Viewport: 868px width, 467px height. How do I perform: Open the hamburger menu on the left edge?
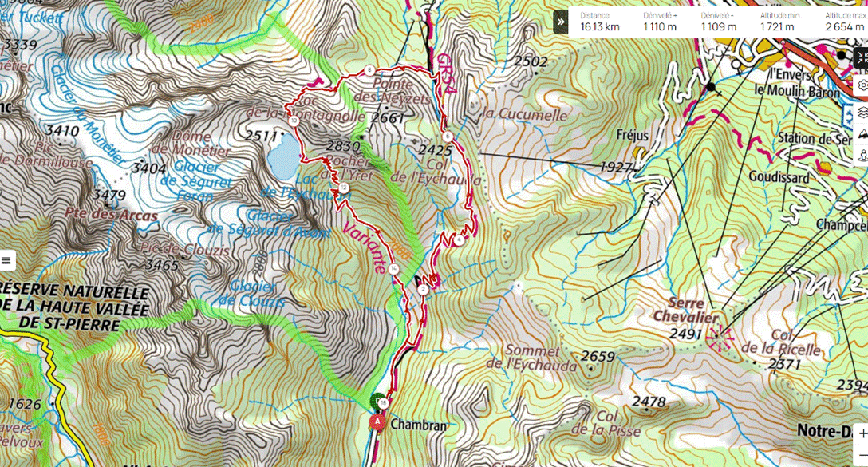pos(6,259)
